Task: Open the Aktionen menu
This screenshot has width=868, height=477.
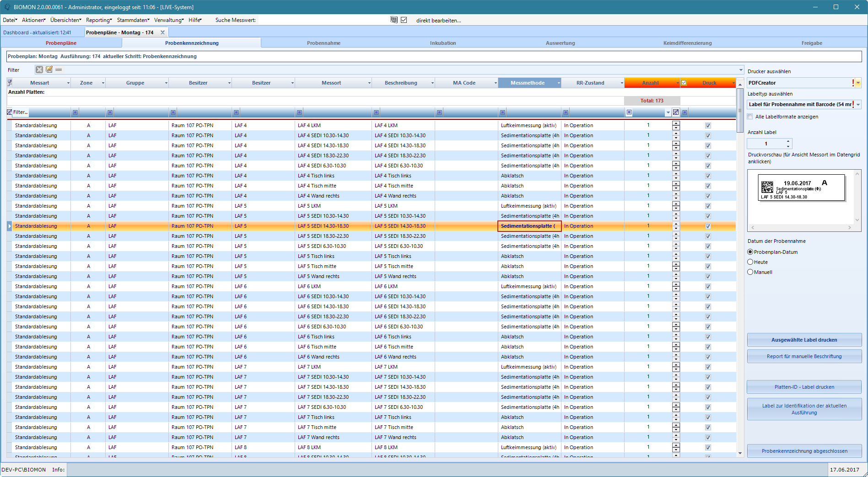Action: [x=34, y=20]
